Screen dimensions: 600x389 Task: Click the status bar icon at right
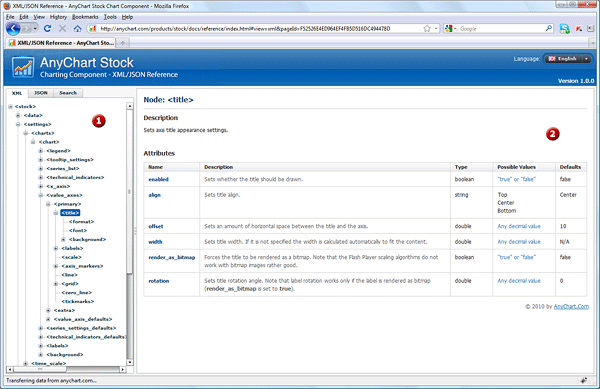(x=584, y=380)
